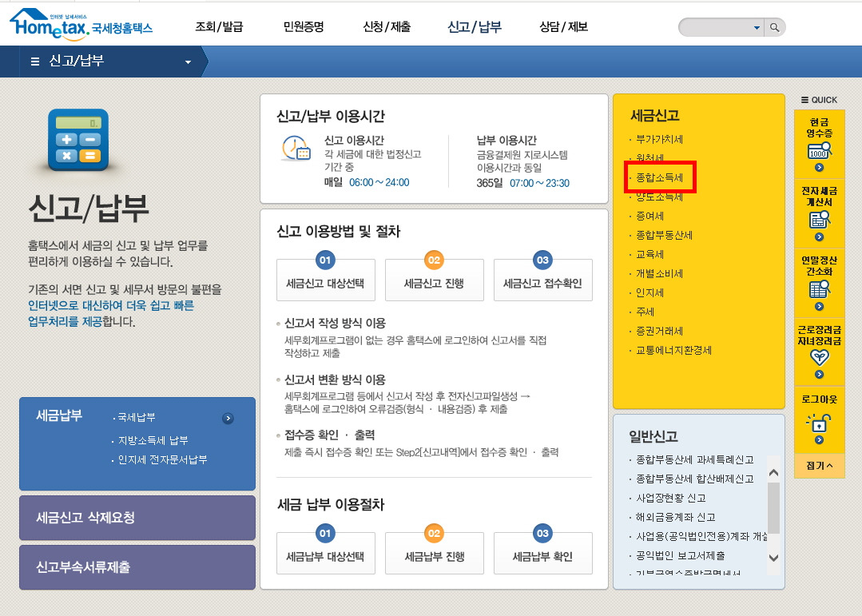The width and height of the screenshot is (862, 616).
Task: Click the arrow icon next to 국세납부
Action: click(228, 418)
